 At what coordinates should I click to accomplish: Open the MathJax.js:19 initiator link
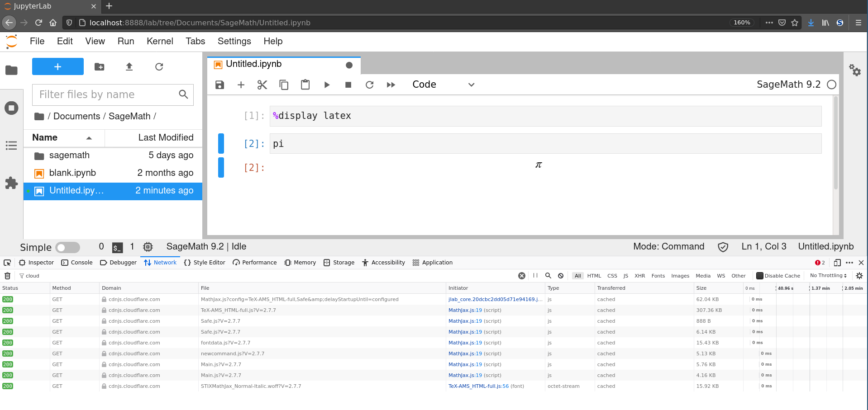coord(465,310)
